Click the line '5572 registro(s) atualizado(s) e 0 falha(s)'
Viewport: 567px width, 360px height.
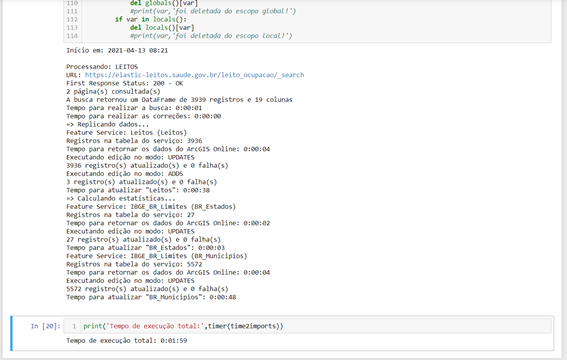coord(147,289)
